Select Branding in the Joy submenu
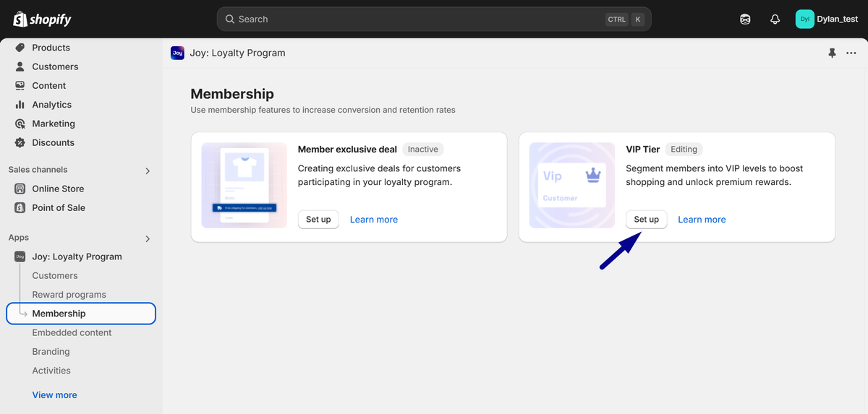This screenshot has width=868, height=414. pyautogui.click(x=51, y=352)
